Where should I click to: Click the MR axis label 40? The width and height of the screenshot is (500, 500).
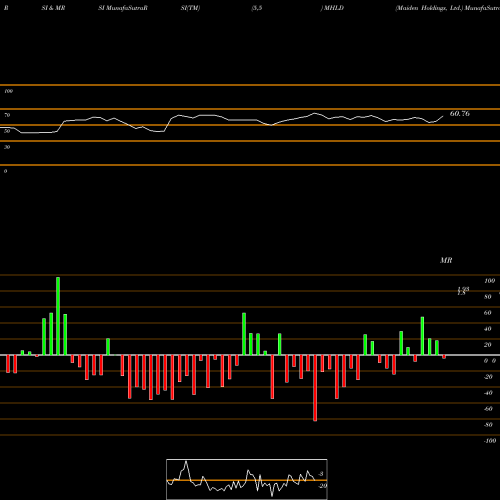(488, 329)
